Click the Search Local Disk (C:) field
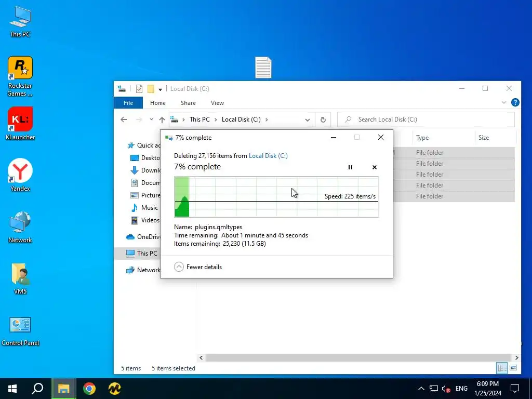This screenshot has width=532, height=399. (x=426, y=119)
